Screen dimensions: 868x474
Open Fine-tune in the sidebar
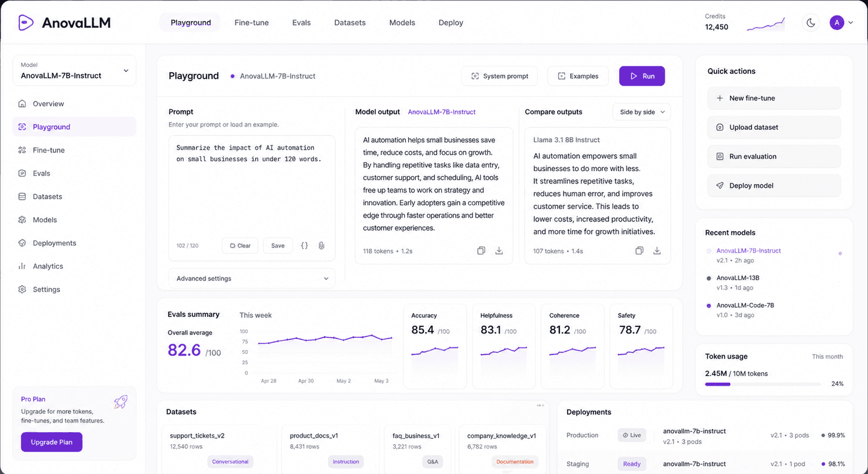(74, 150)
